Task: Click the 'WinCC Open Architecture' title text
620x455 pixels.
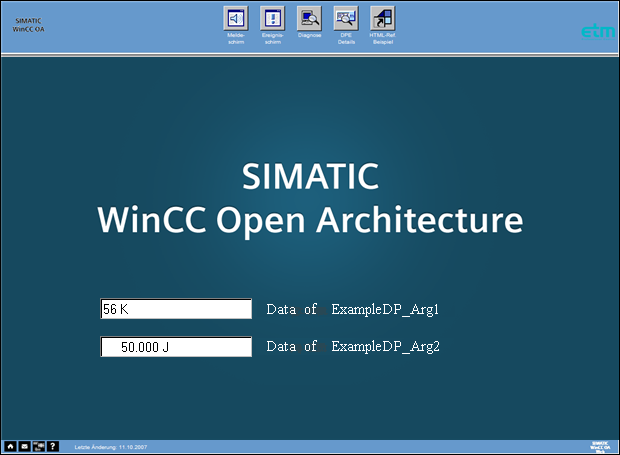Action: [x=310, y=220]
